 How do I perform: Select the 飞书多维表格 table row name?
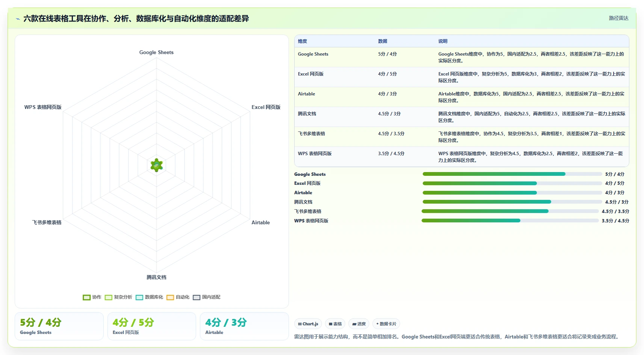click(311, 134)
